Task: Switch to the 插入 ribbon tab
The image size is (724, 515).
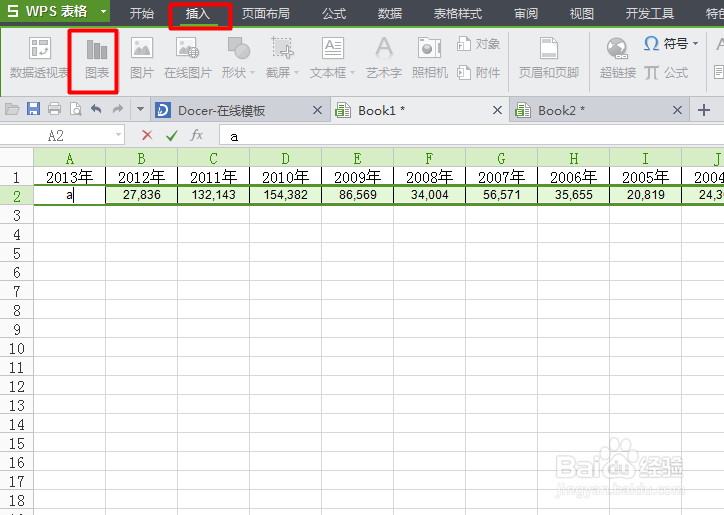Action: (198, 13)
